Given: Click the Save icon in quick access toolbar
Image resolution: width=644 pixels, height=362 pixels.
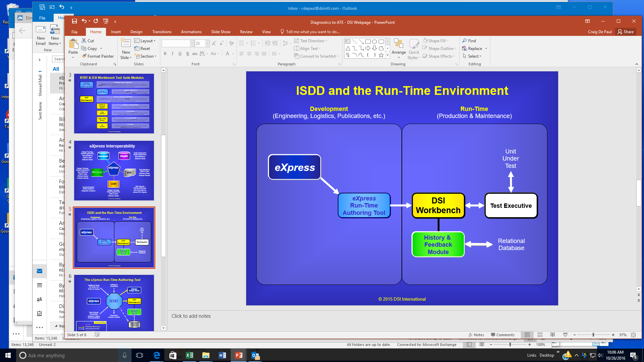Looking at the screenshot, I should point(74,21).
